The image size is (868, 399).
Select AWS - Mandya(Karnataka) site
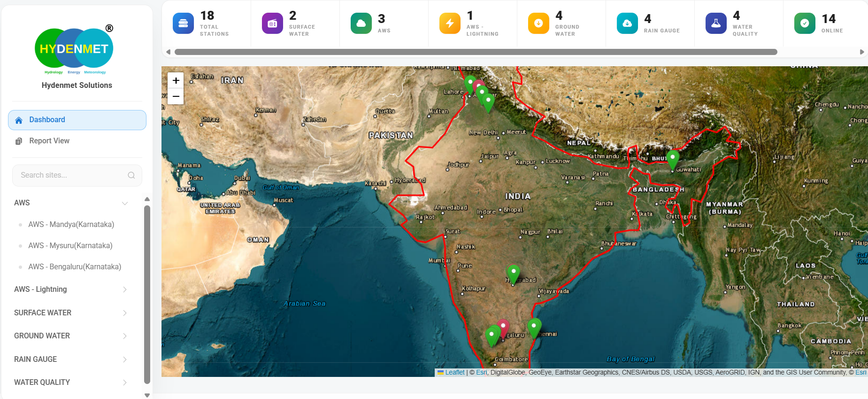[71, 225]
